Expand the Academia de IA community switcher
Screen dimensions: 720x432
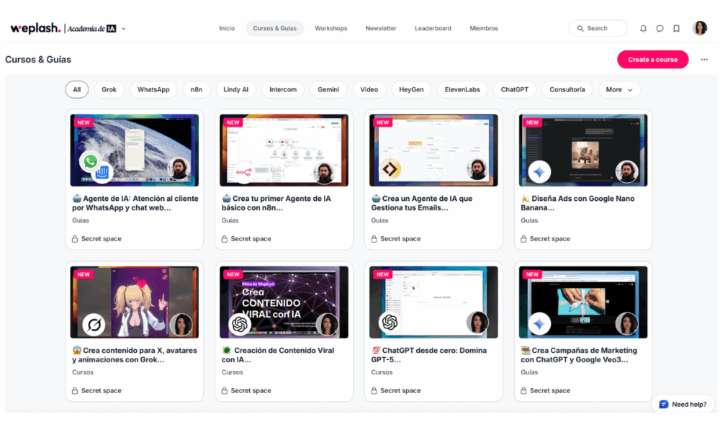[123, 29]
